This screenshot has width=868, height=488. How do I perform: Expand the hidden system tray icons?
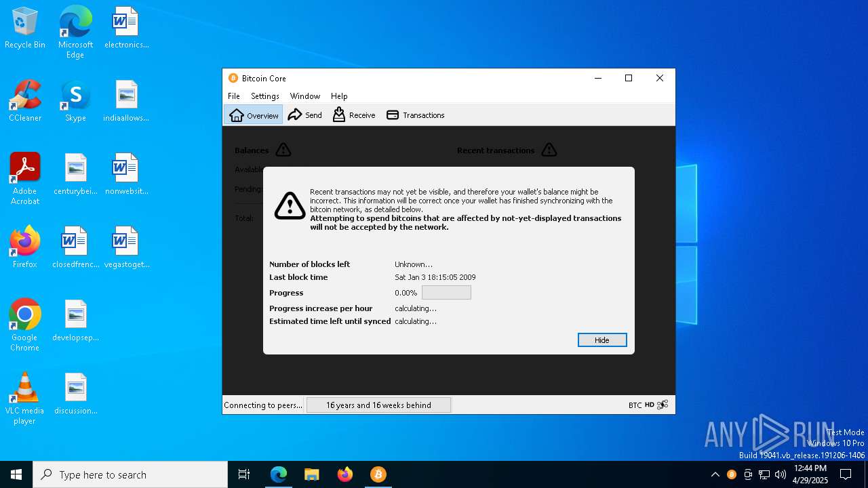[x=715, y=474]
